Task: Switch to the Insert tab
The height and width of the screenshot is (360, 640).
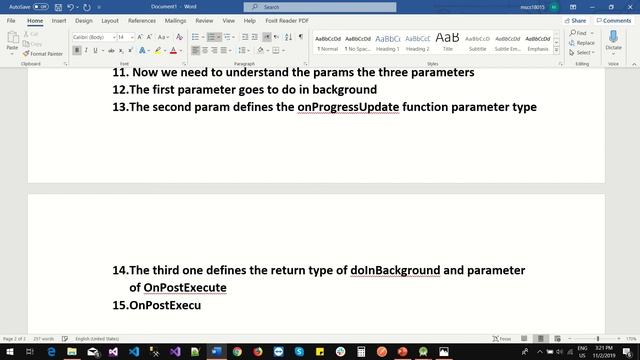Action: pyautogui.click(x=59, y=20)
